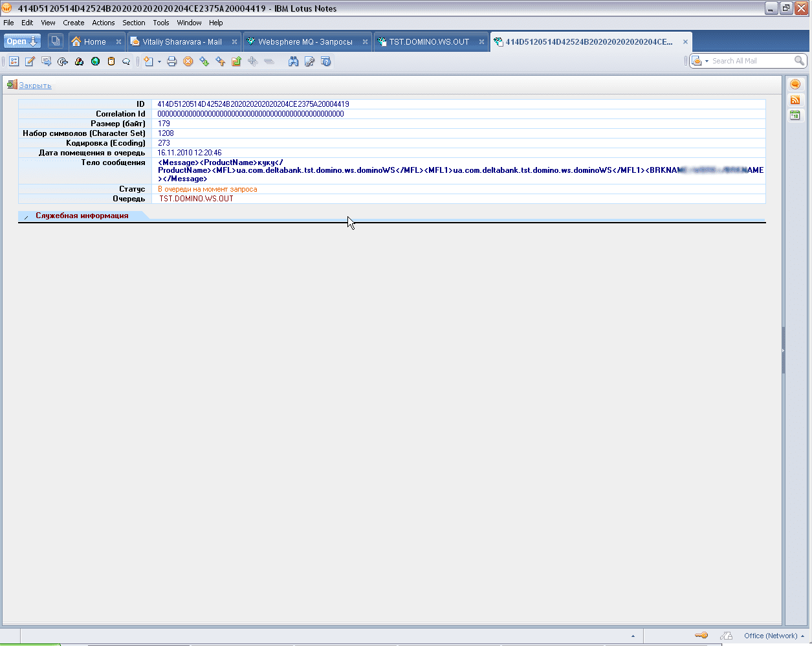Screen dimensions: 812x646
Task: Click the printer icon in the toolbar
Action: (171, 61)
